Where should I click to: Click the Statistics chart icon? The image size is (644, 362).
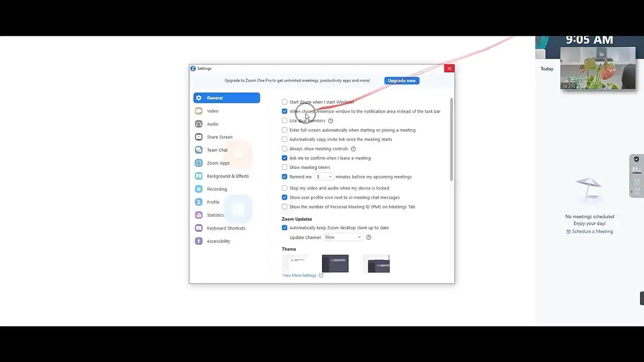click(199, 215)
